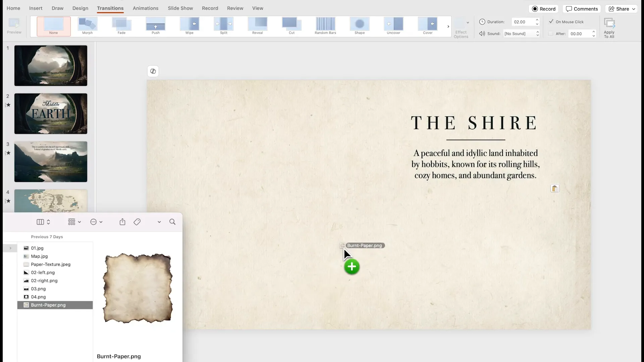Click THE SHIRE title text
Image resolution: width=644 pixels, height=362 pixels.
tap(475, 123)
